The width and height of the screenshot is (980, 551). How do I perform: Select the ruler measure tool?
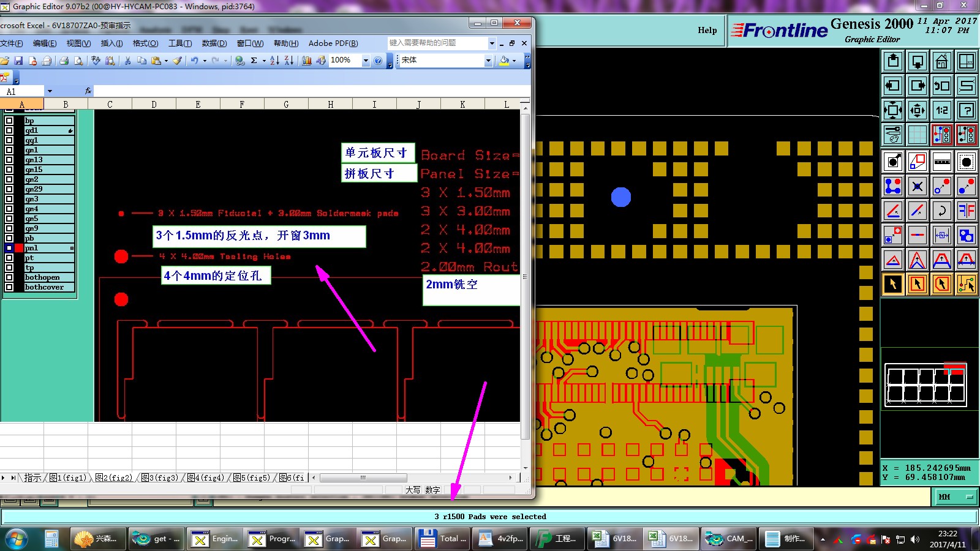click(x=942, y=162)
